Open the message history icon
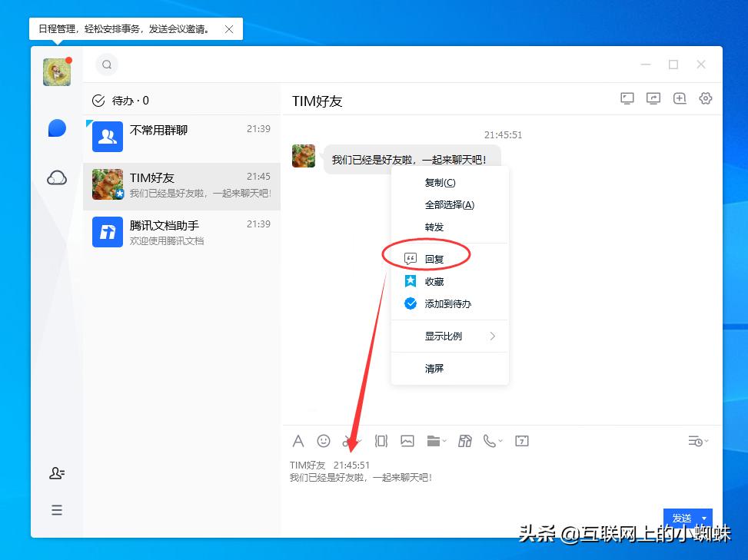This screenshot has width=748, height=560. (695, 442)
